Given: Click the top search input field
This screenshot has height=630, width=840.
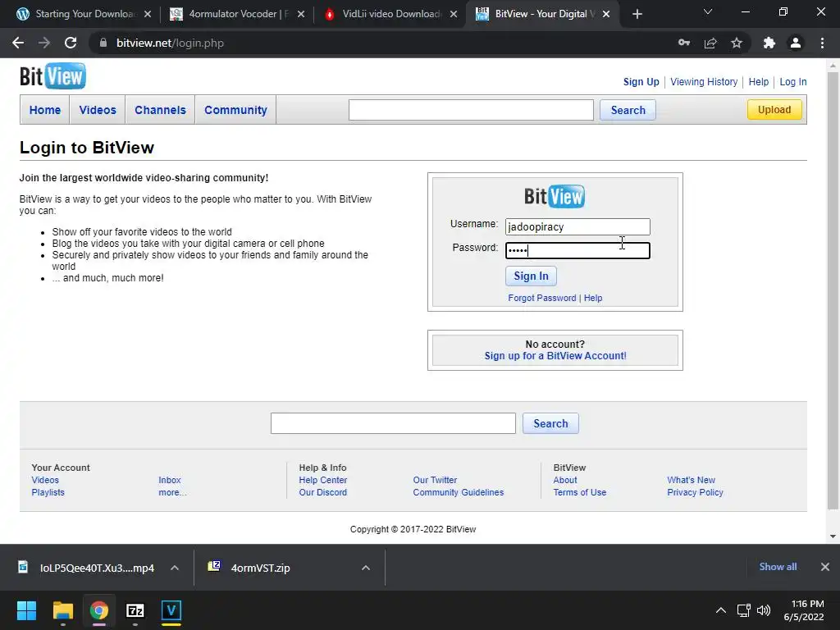Looking at the screenshot, I should tap(471, 110).
